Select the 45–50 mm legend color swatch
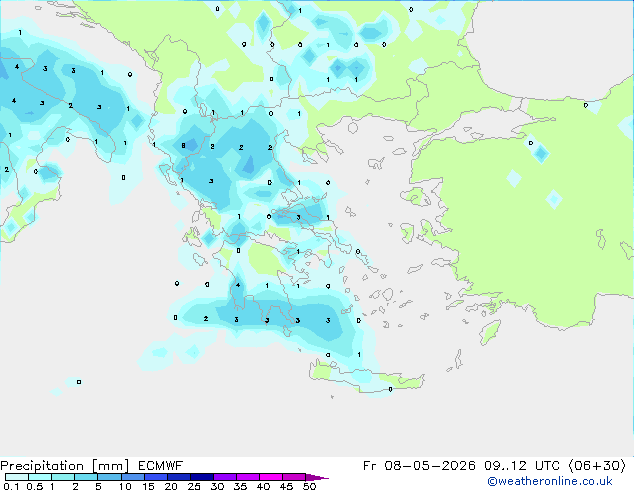This screenshot has height=490, width=634. pyautogui.click(x=294, y=477)
